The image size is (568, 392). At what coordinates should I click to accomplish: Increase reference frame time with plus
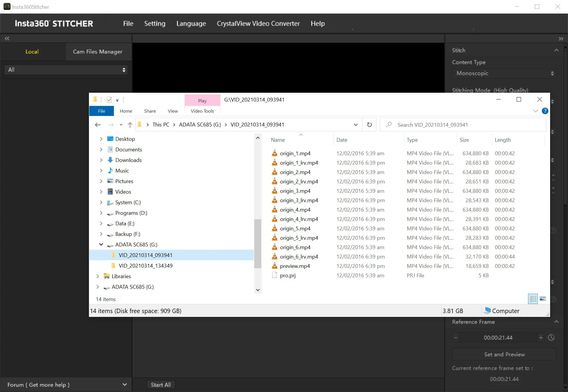click(x=541, y=337)
